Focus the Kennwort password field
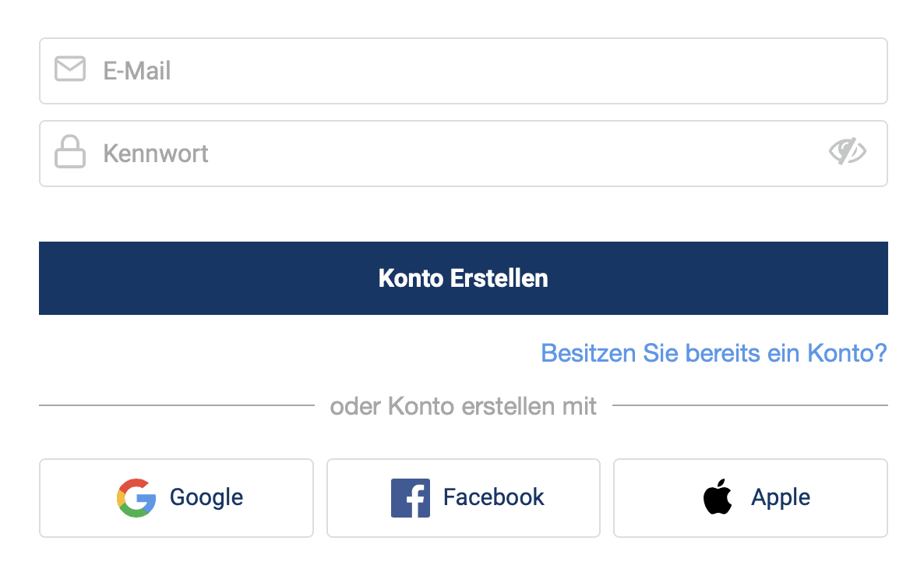Viewport: 924px width, 569px height. [390, 154]
